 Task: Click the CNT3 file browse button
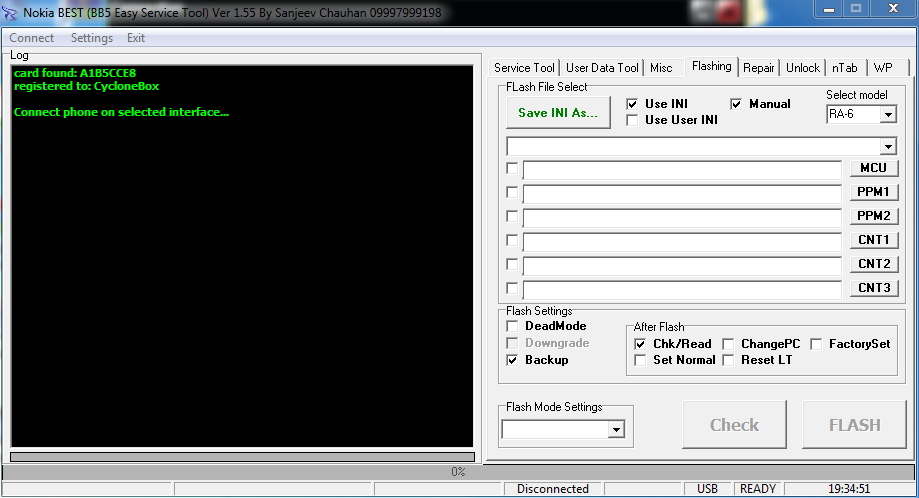click(x=874, y=288)
